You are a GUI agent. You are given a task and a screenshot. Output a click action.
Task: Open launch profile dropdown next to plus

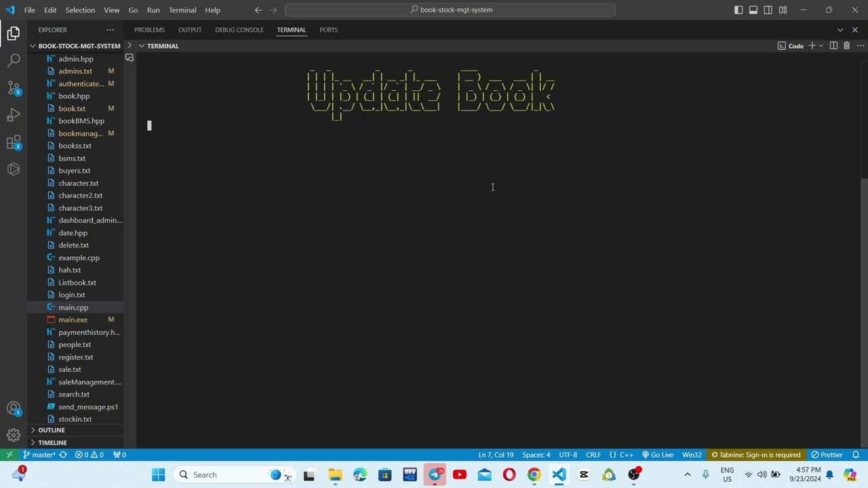(x=821, y=45)
